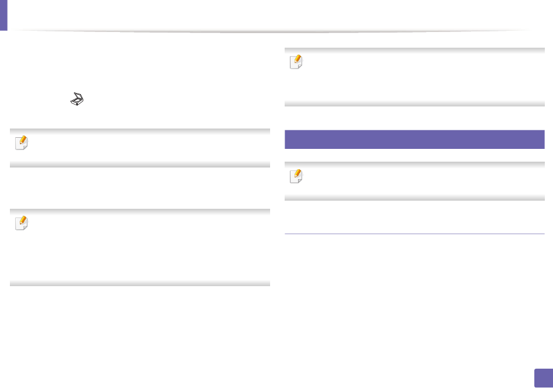Click the purple page-number tab in the corner

(541, 379)
